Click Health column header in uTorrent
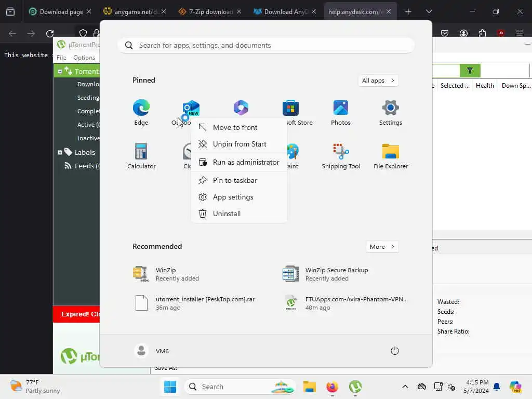532x399 pixels. 485,86
